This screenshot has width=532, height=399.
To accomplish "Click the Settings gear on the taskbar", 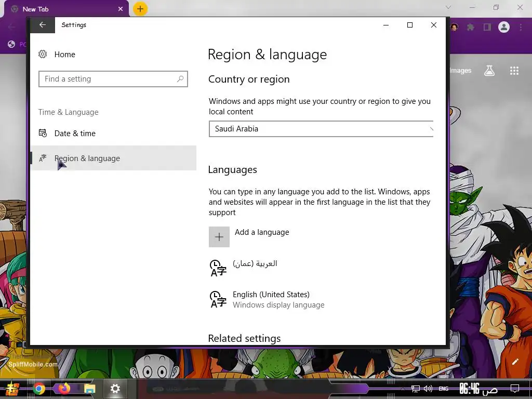I will pos(115,389).
